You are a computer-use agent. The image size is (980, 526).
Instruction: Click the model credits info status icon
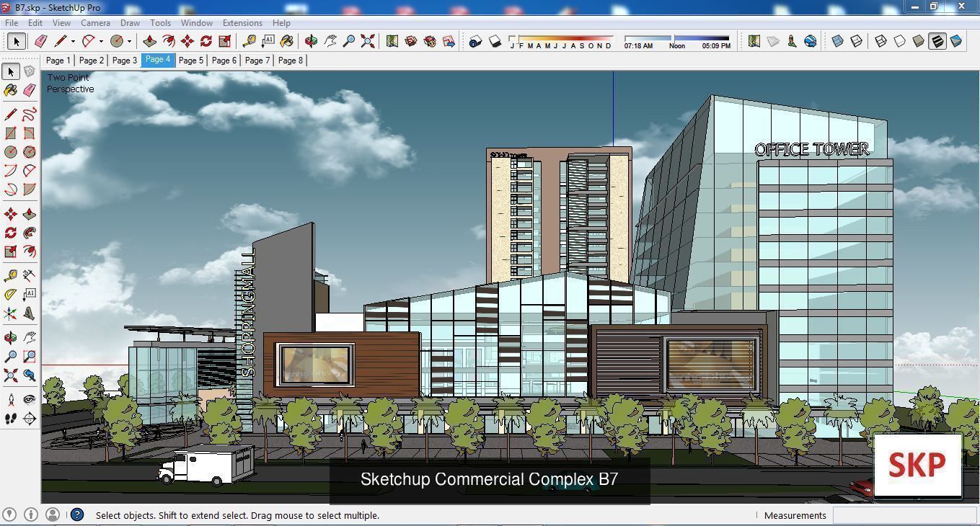(31, 514)
